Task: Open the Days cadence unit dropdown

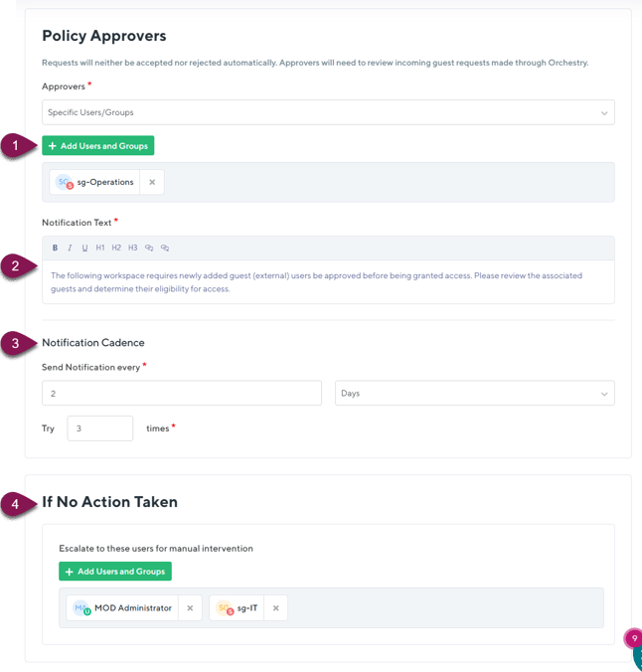Action: tap(474, 394)
